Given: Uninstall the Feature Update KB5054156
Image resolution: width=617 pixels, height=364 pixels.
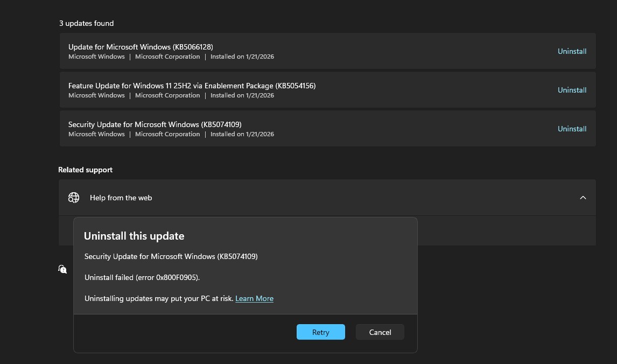Looking at the screenshot, I should 572,90.
